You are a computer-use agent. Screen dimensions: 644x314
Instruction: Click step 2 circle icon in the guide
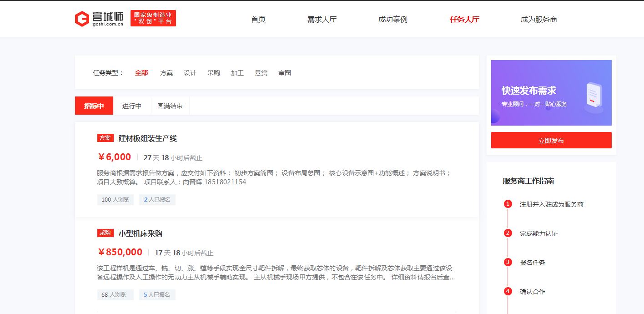point(508,233)
